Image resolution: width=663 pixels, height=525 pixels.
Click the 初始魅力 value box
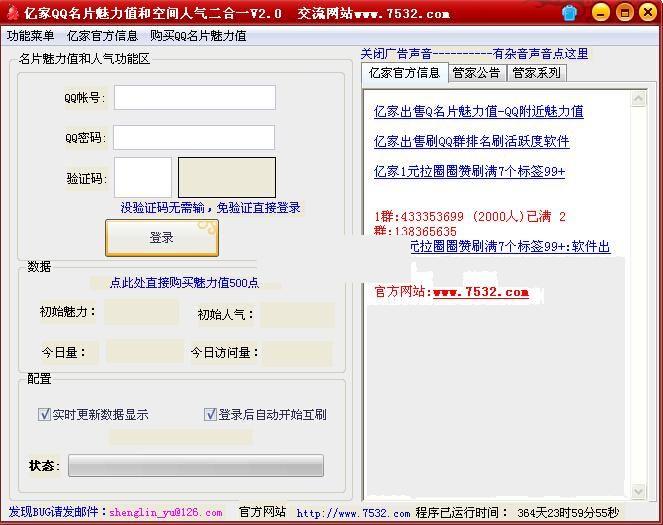point(141,312)
